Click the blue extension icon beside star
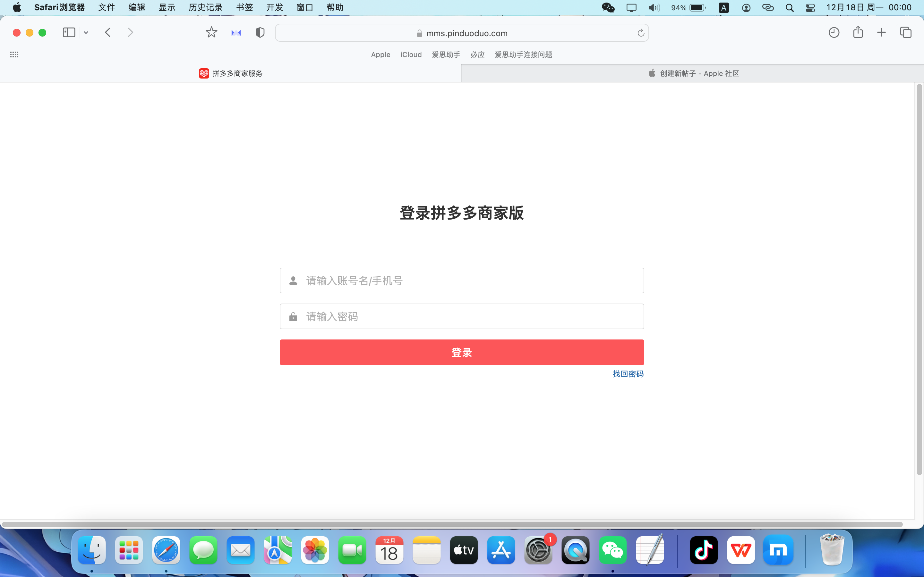The image size is (924, 577). click(x=236, y=33)
